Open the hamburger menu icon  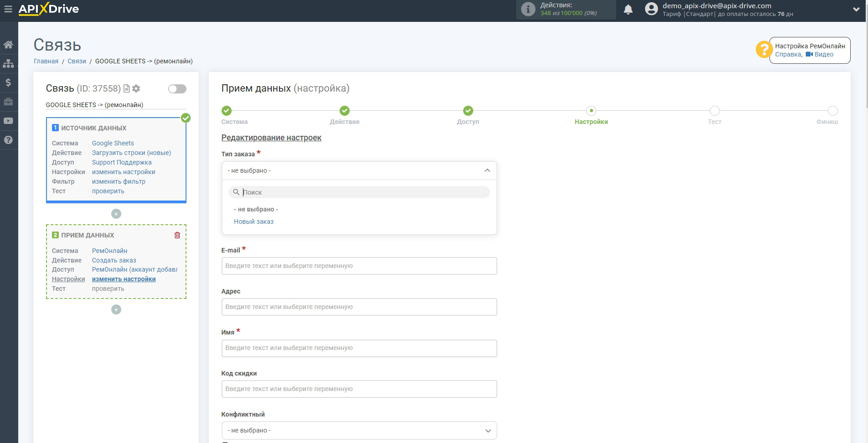tap(8, 9)
